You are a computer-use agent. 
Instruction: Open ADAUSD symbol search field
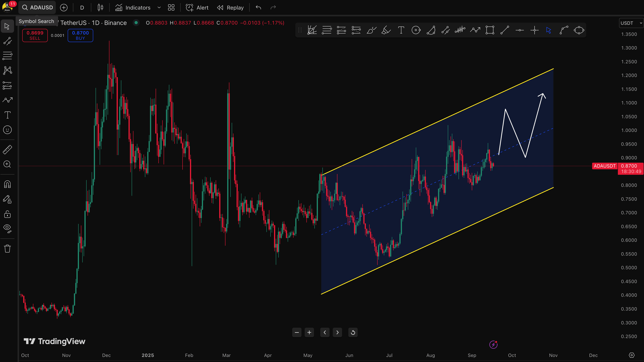[x=37, y=7]
